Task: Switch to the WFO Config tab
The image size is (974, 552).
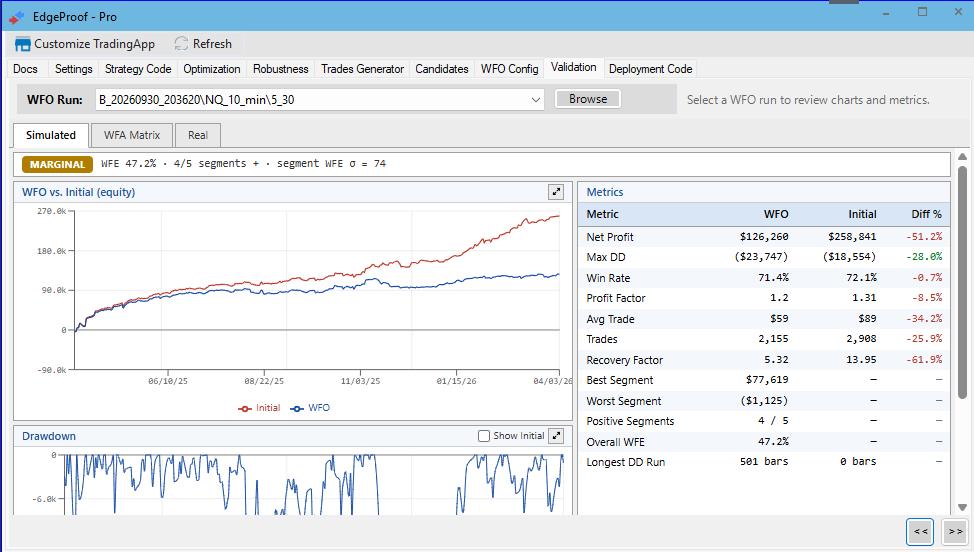Action: [509, 69]
